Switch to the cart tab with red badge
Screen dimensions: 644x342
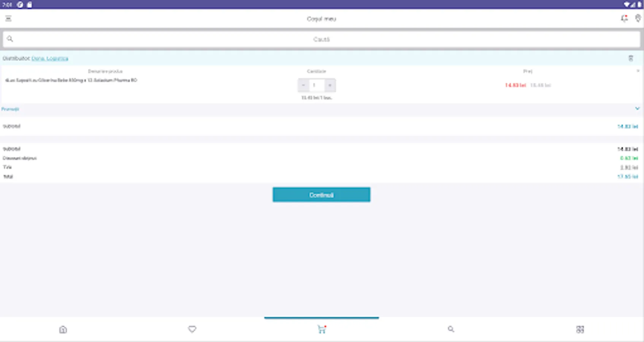pyautogui.click(x=321, y=329)
